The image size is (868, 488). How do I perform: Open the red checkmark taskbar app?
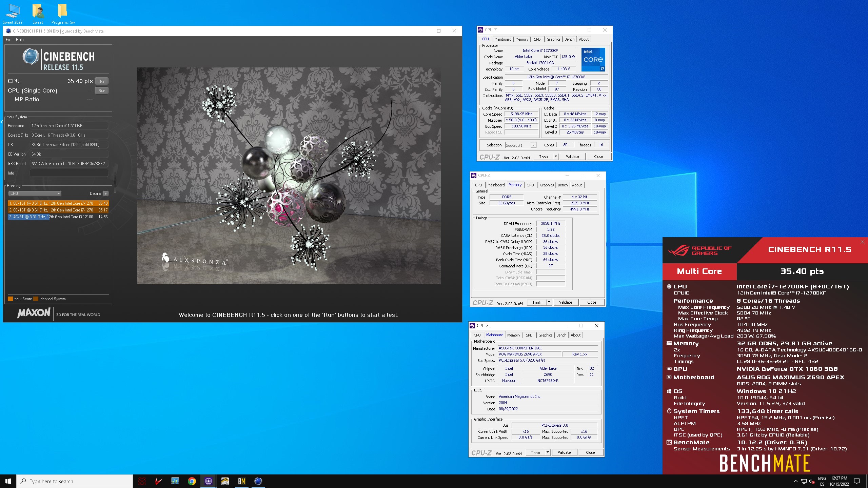[159, 481]
